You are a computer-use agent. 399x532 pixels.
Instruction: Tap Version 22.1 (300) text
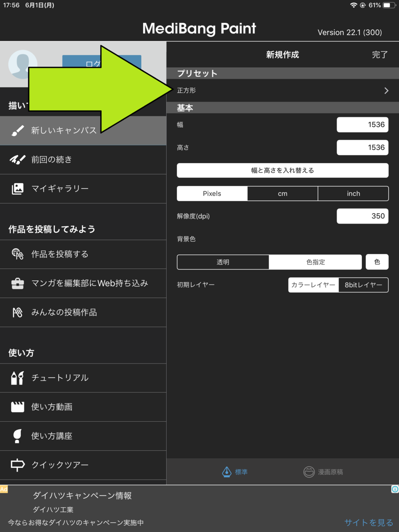(x=350, y=32)
